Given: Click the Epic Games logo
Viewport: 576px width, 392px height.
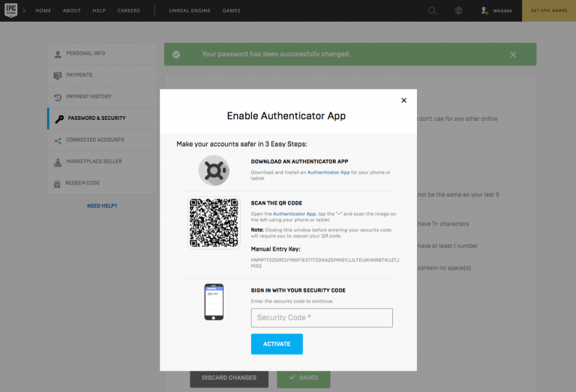Looking at the screenshot, I should (11, 10).
